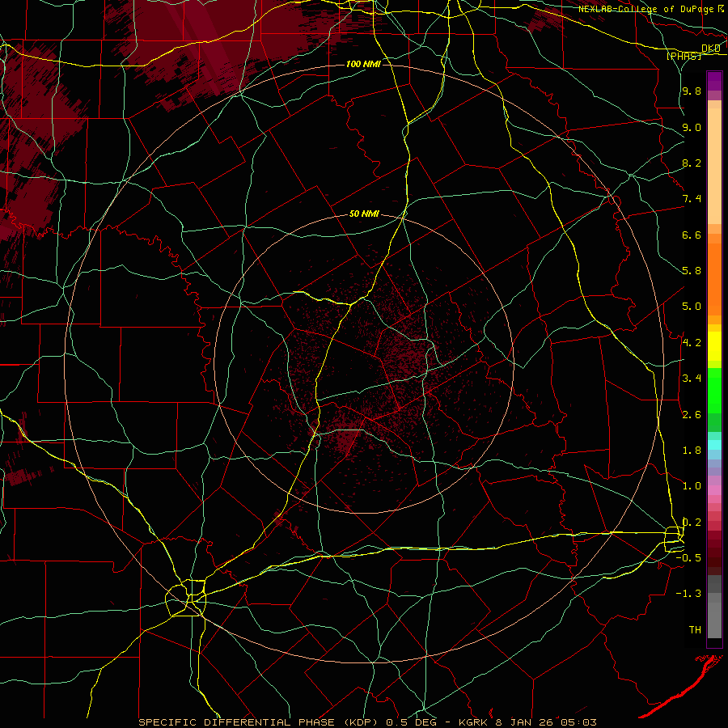The height and width of the screenshot is (728, 728).
Task: Click the NEXLAB-College of DuPage credit text
Action: (x=648, y=9)
